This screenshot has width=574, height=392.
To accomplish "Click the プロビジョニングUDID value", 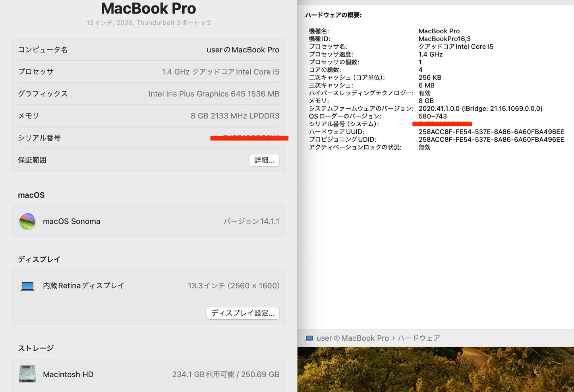I will coord(491,139).
